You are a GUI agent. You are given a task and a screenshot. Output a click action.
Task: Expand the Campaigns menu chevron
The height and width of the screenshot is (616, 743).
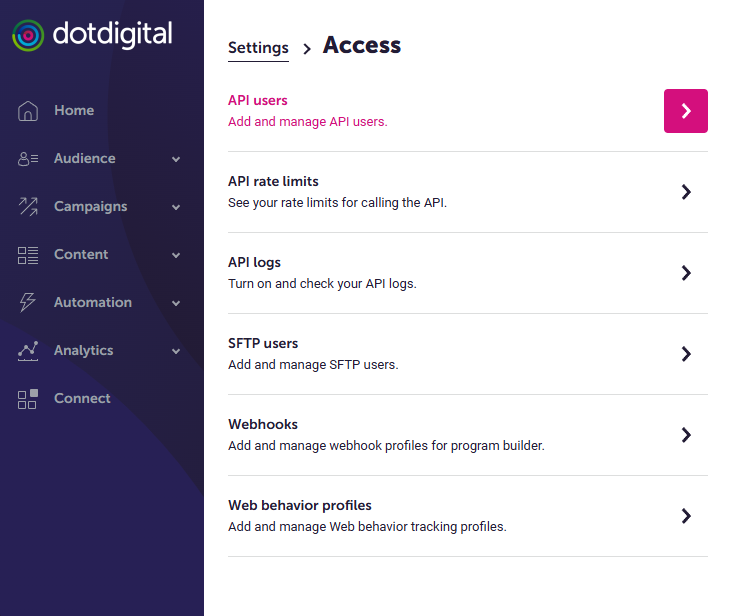click(x=176, y=207)
